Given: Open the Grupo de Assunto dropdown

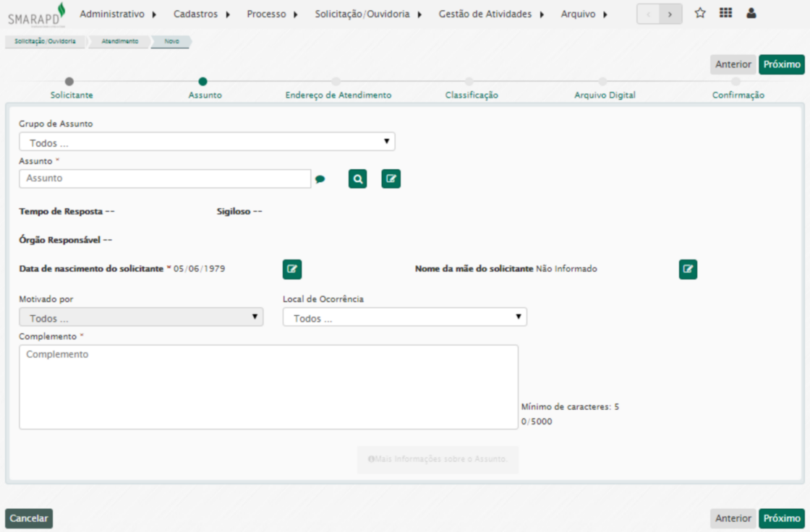Looking at the screenshot, I should 207,142.
